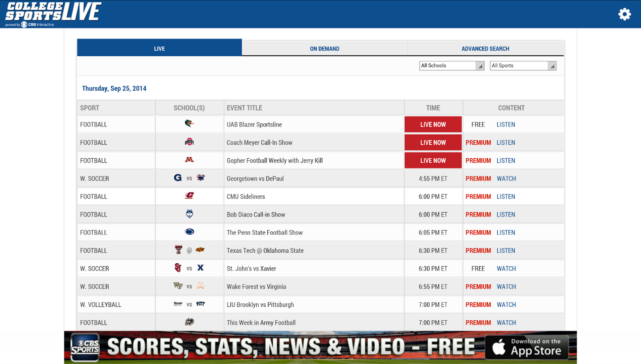Click Army logo in This Week row

point(189,322)
